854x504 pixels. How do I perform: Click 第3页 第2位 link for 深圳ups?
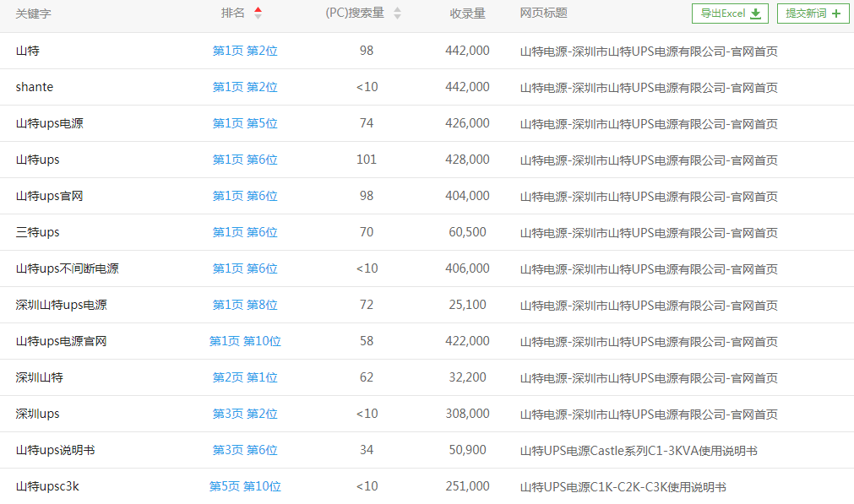[246, 414]
